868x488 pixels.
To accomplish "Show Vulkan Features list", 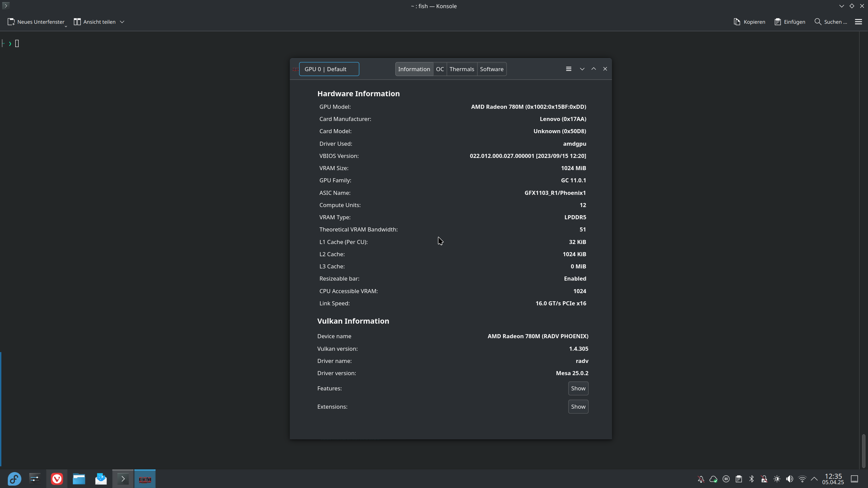I will coord(578,388).
